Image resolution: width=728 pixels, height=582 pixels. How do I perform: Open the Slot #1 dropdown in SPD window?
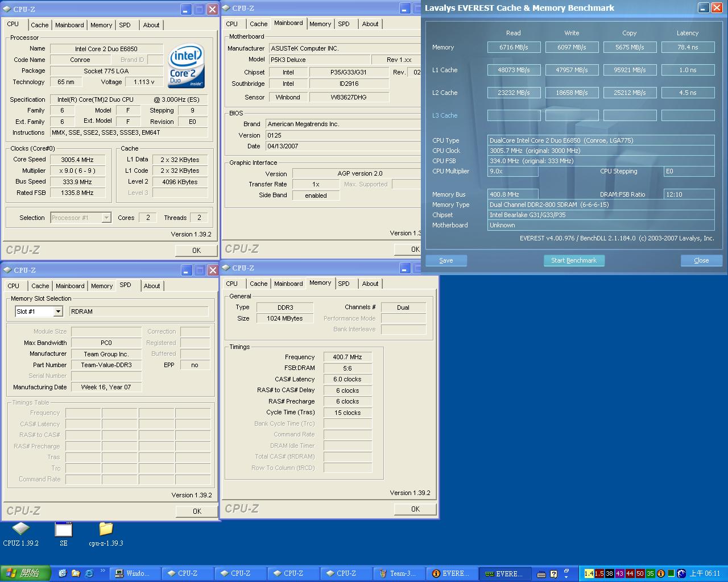pyautogui.click(x=57, y=311)
